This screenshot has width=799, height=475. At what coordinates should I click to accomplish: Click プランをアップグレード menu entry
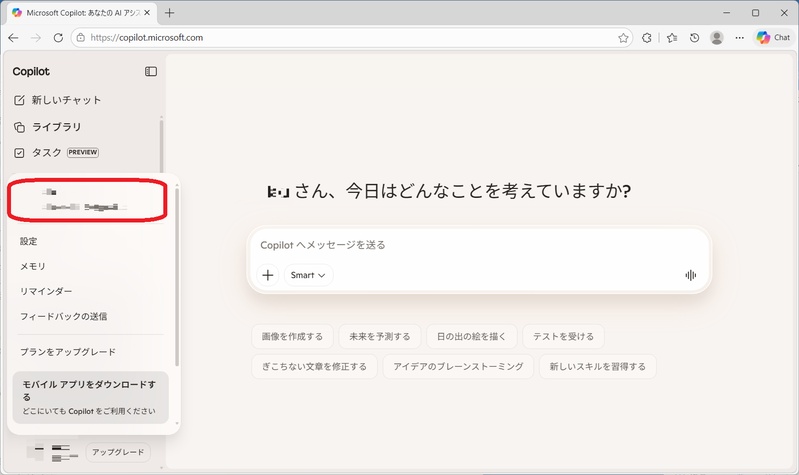click(68, 352)
